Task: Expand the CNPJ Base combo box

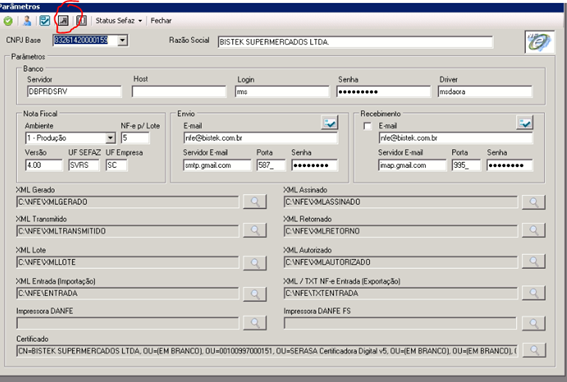Action: coord(123,40)
